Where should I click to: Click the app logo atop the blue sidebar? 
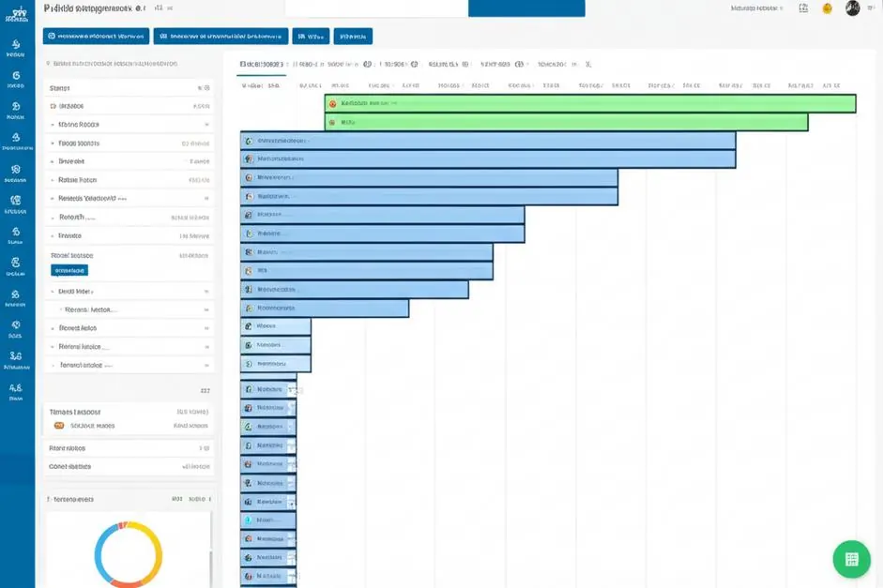coord(16,14)
